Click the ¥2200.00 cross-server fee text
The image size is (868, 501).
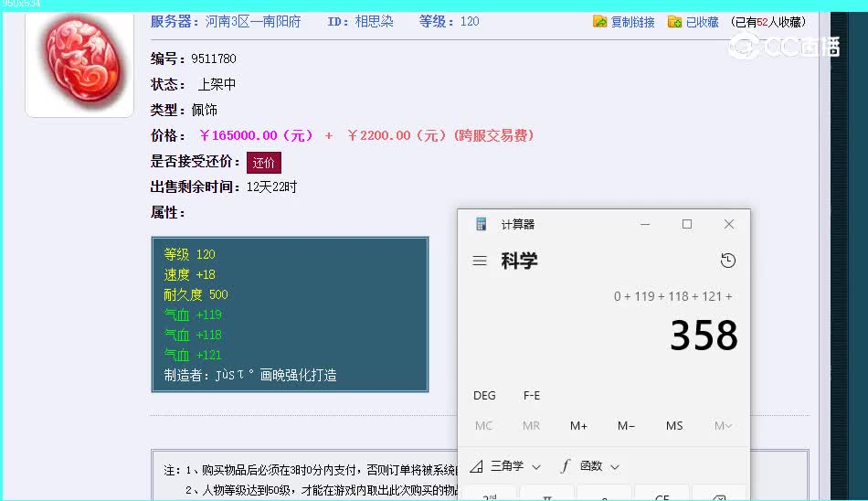pos(440,136)
